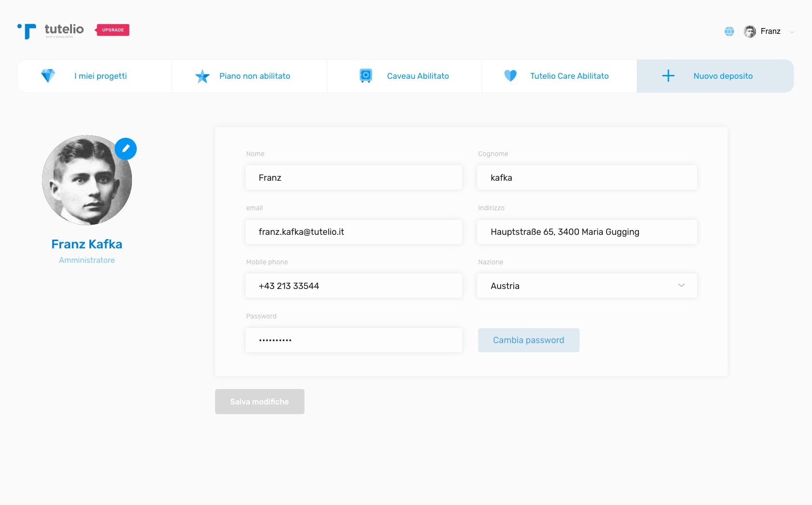Viewport: 812px width, 505px height.
Task: Click the star icon for Piano
Action: click(x=202, y=76)
